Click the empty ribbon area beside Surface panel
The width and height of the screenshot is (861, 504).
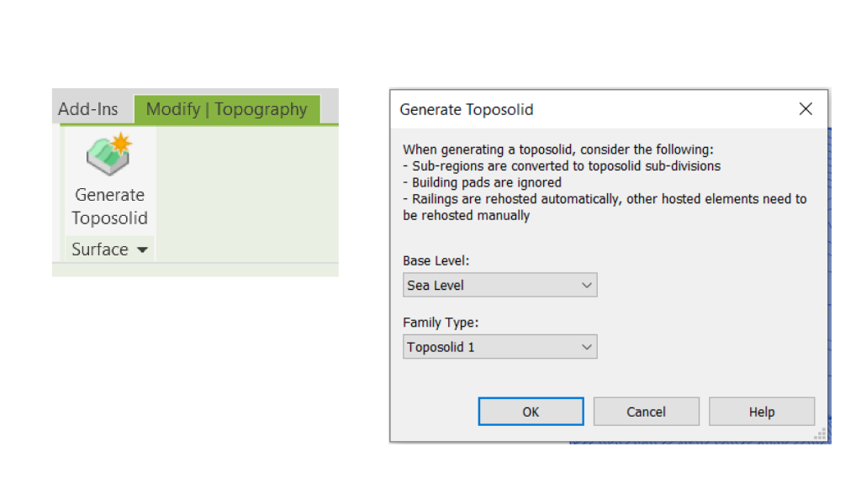246,193
